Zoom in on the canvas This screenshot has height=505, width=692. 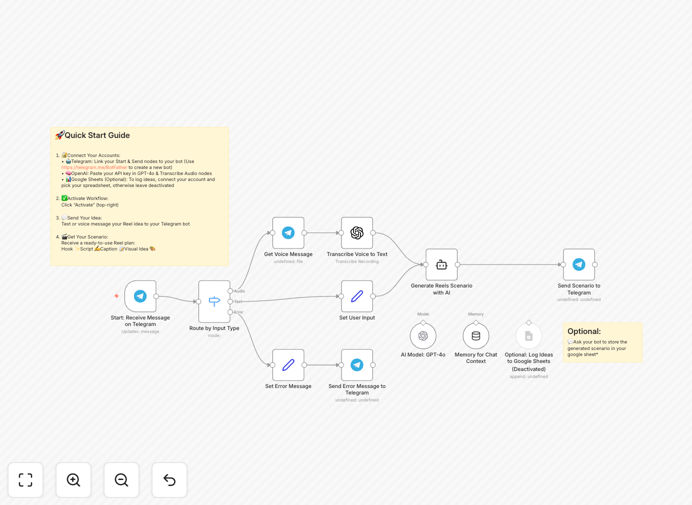(73, 480)
